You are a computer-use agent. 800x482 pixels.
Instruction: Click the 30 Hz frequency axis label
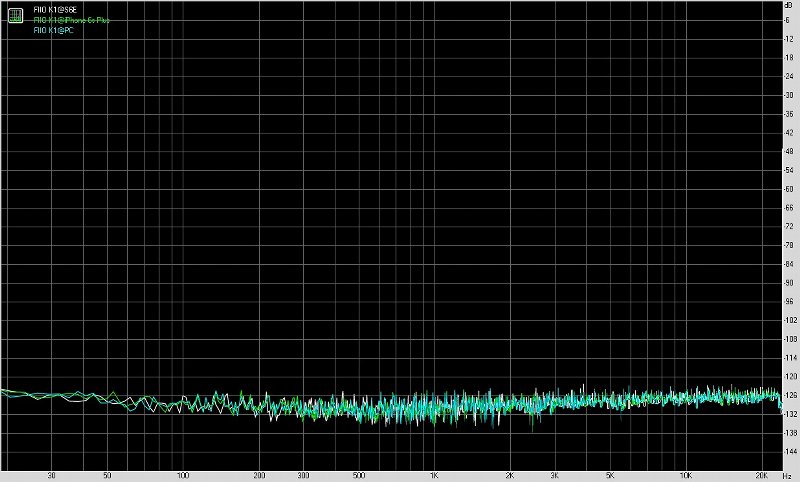tap(51, 475)
